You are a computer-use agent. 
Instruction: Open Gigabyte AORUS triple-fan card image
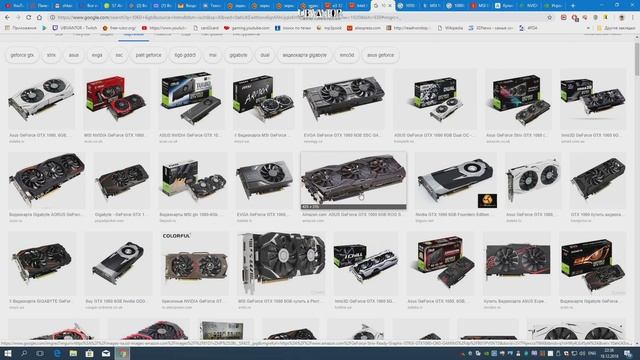pyautogui.click(x=47, y=180)
